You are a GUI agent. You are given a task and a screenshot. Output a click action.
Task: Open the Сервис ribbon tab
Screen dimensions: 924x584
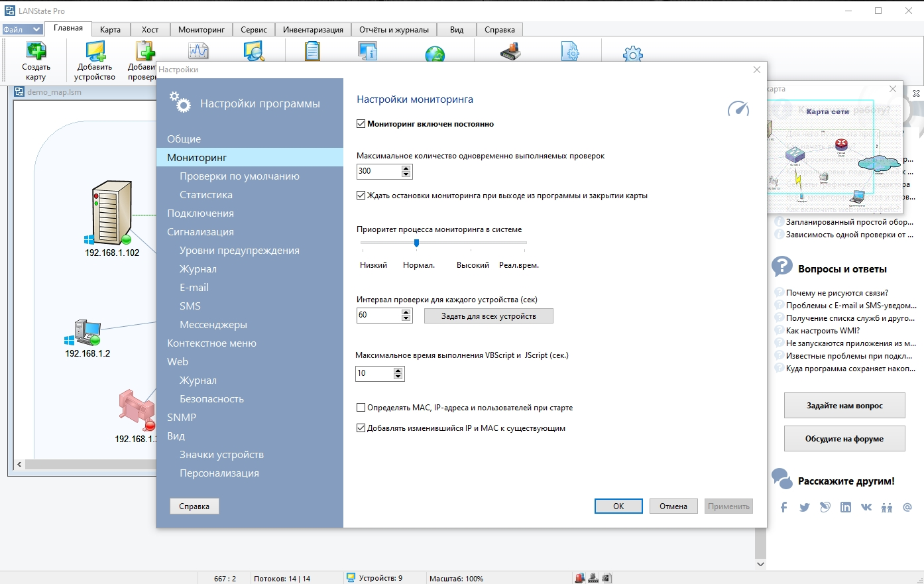point(254,29)
